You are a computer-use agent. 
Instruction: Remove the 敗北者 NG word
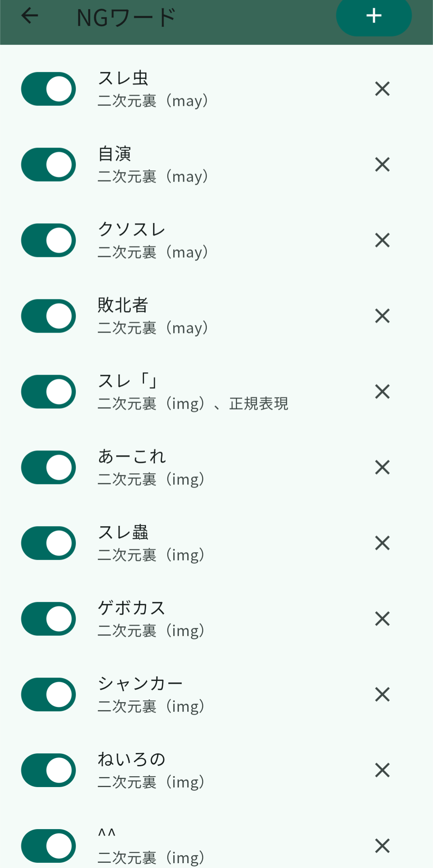click(x=382, y=316)
